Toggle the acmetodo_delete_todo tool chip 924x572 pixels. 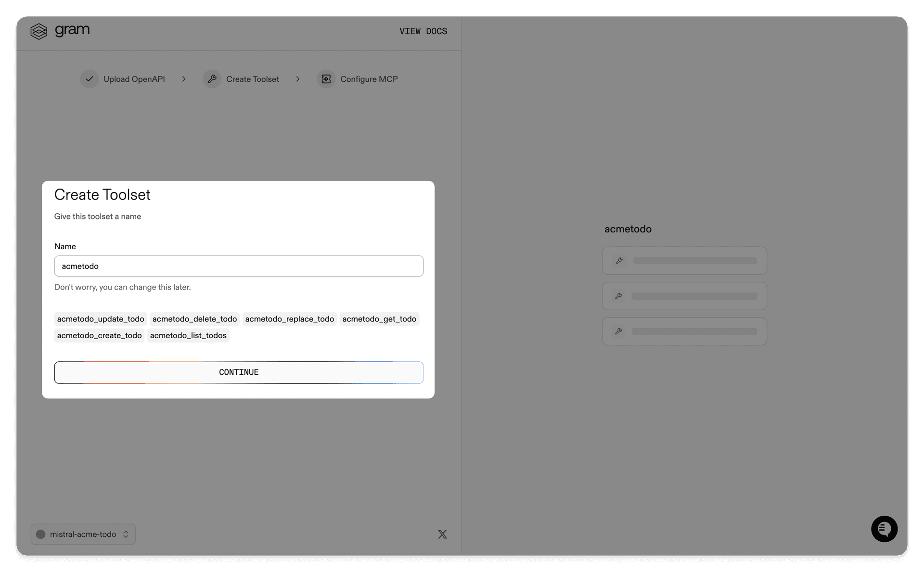click(194, 318)
